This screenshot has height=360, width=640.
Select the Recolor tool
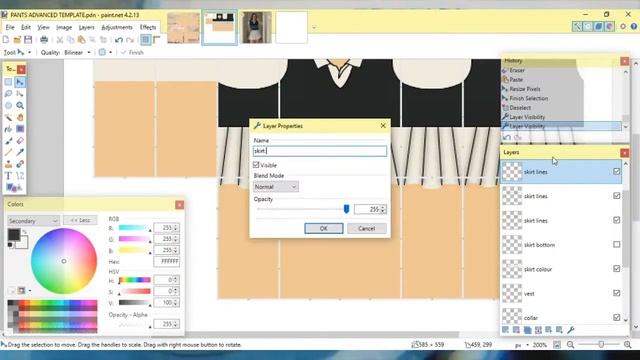pos(20,164)
